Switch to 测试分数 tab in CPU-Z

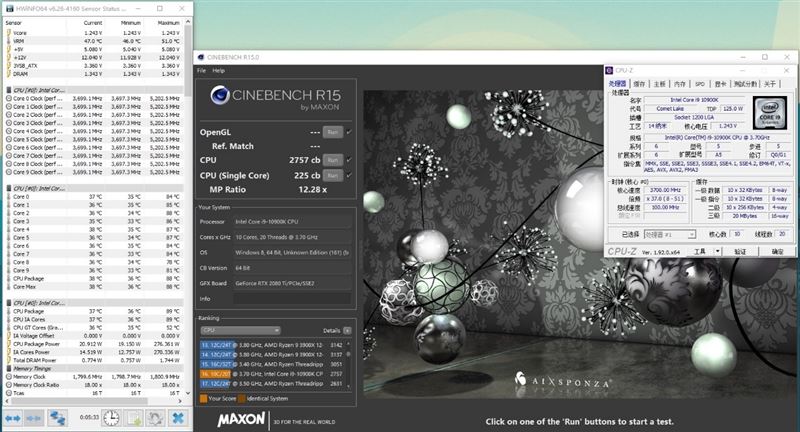[745, 84]
